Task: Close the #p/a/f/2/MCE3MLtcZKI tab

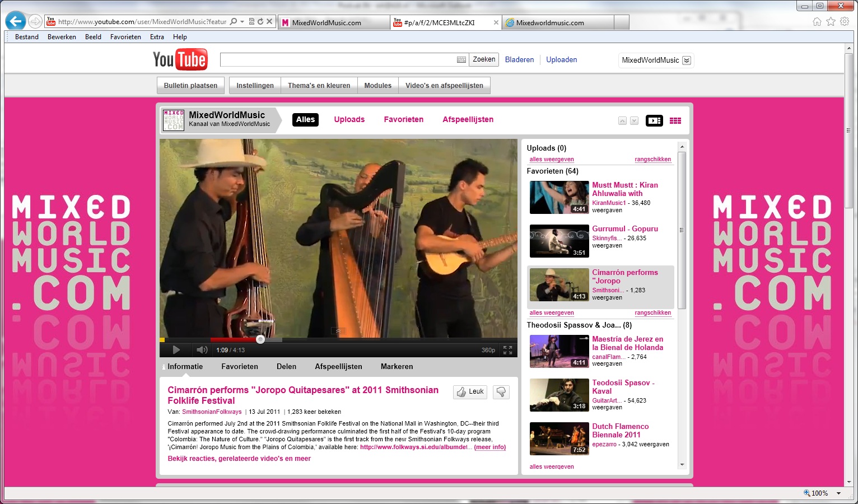Action: click(x=496, y=22)
